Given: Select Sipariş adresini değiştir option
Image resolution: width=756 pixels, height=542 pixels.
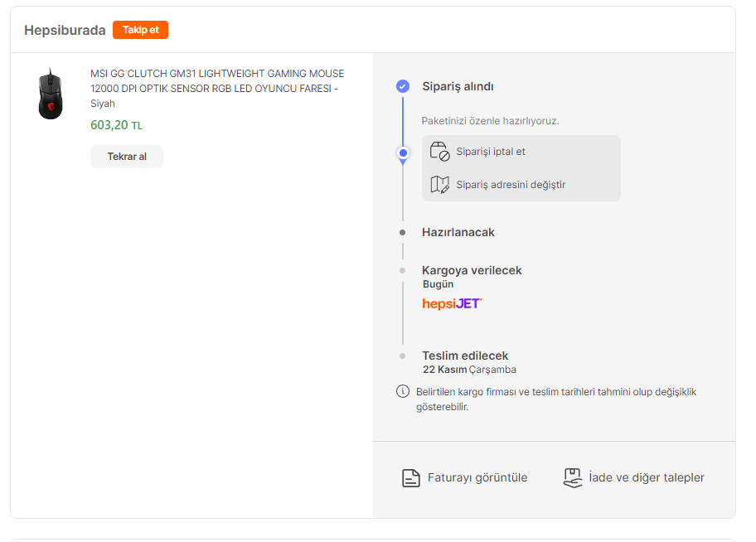Looking at the screenshot, I should pos(511,185).
